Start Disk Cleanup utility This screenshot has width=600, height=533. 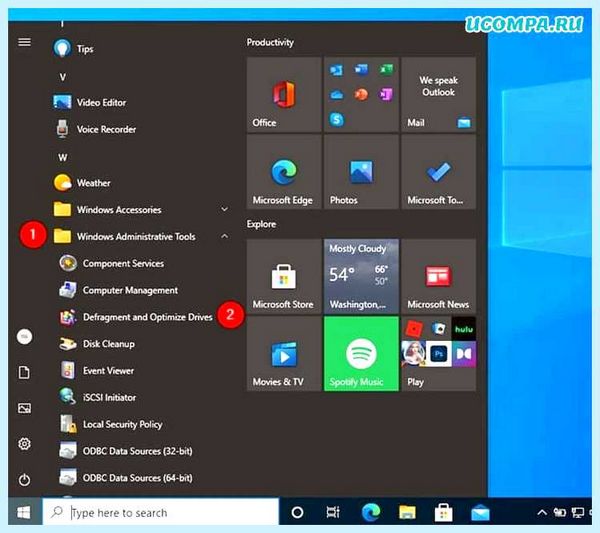(x=97, y=344)
